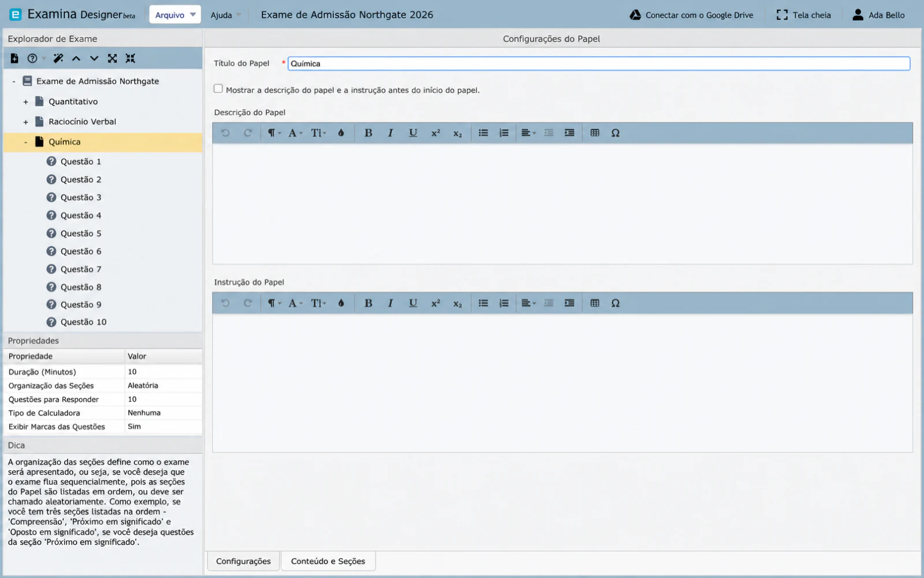
Task: Insert numbered list in Instrução do Papel editor
Action: pos(504,303)
